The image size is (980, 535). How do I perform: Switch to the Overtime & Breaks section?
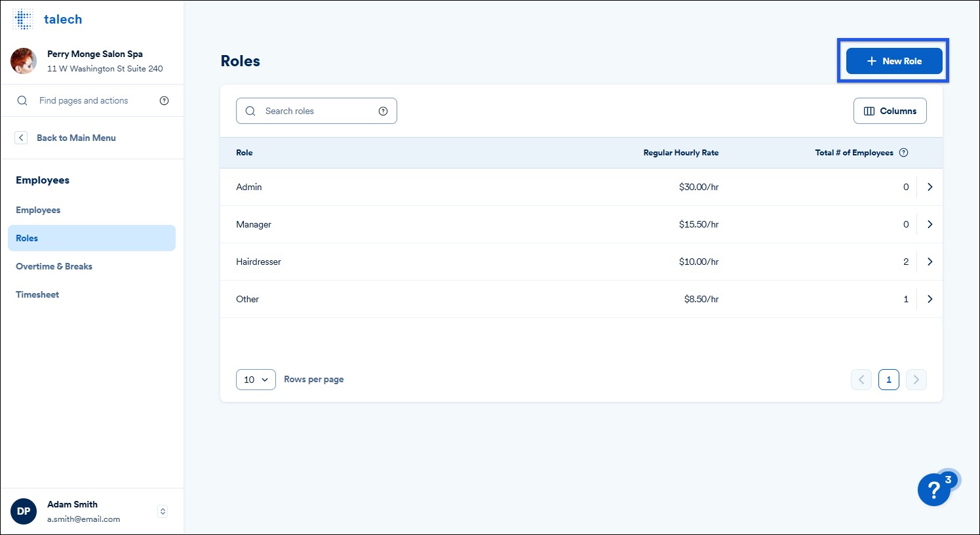(54, 266)
